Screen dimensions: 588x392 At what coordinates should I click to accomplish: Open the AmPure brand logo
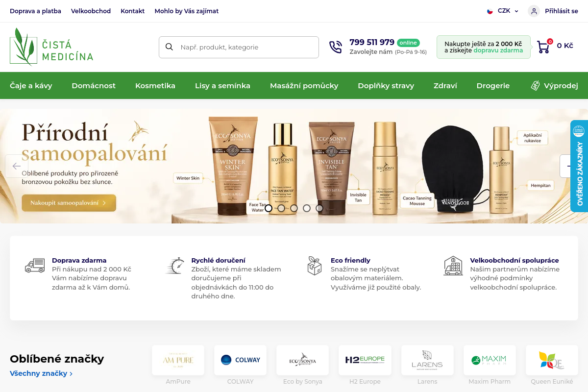(178, 360)
